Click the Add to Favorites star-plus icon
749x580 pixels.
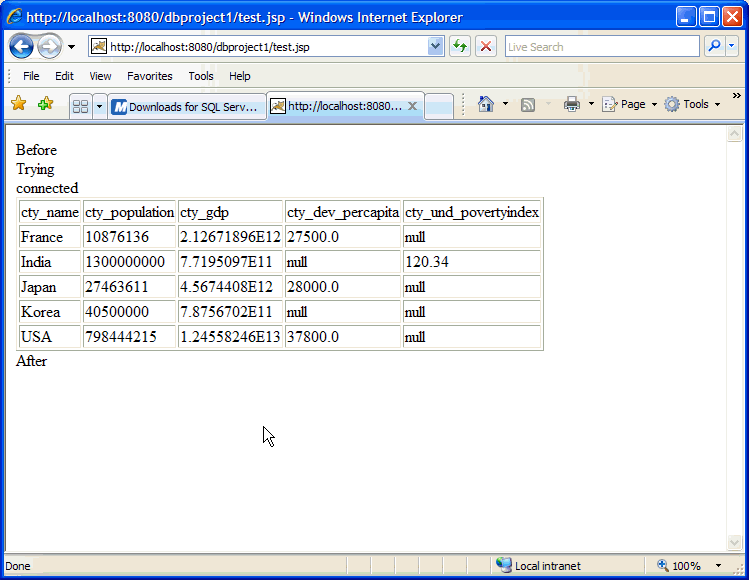[45, 104]
